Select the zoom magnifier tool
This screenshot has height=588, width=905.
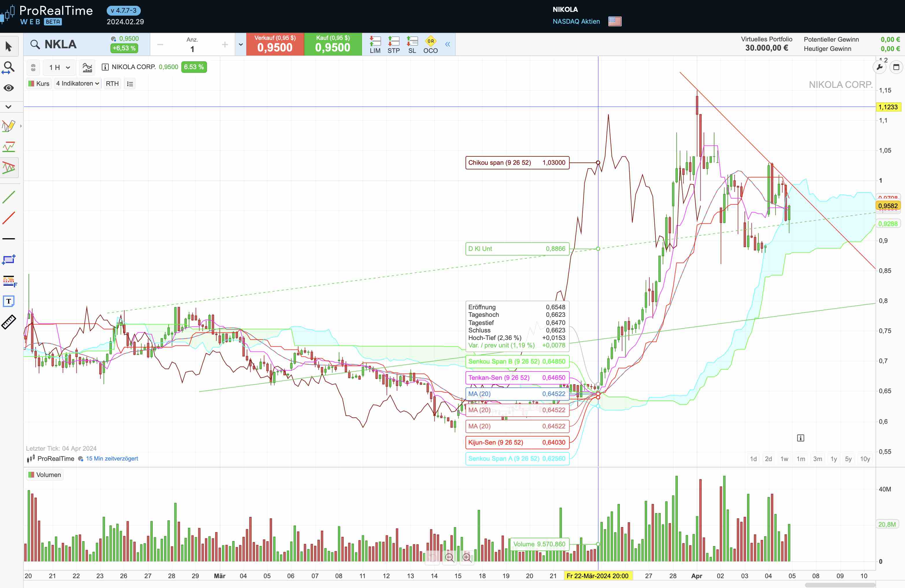[9, 67]
